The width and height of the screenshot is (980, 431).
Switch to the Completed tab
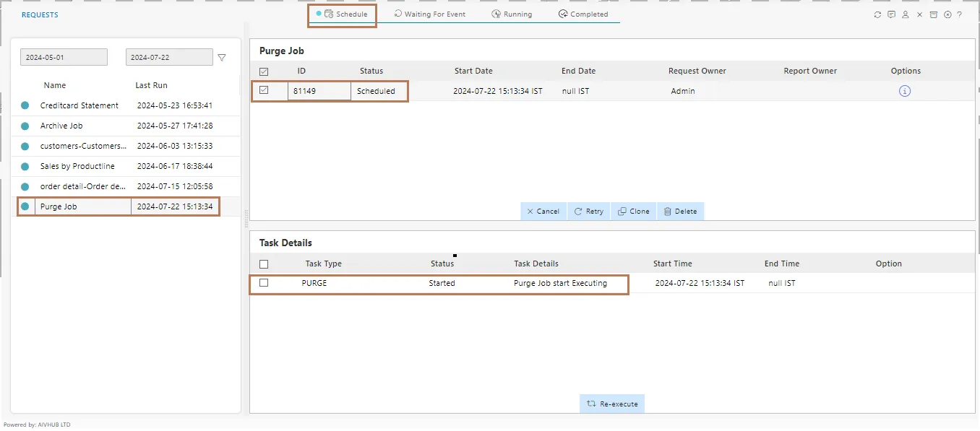pos(583,14)
